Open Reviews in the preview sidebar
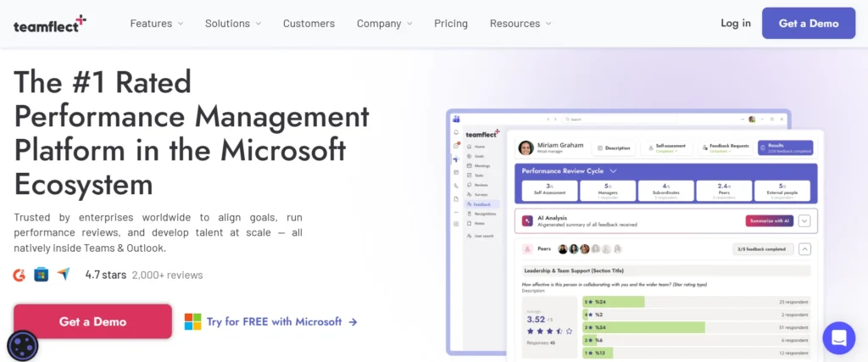Screen dimensions: 868x362 point(477,185)
